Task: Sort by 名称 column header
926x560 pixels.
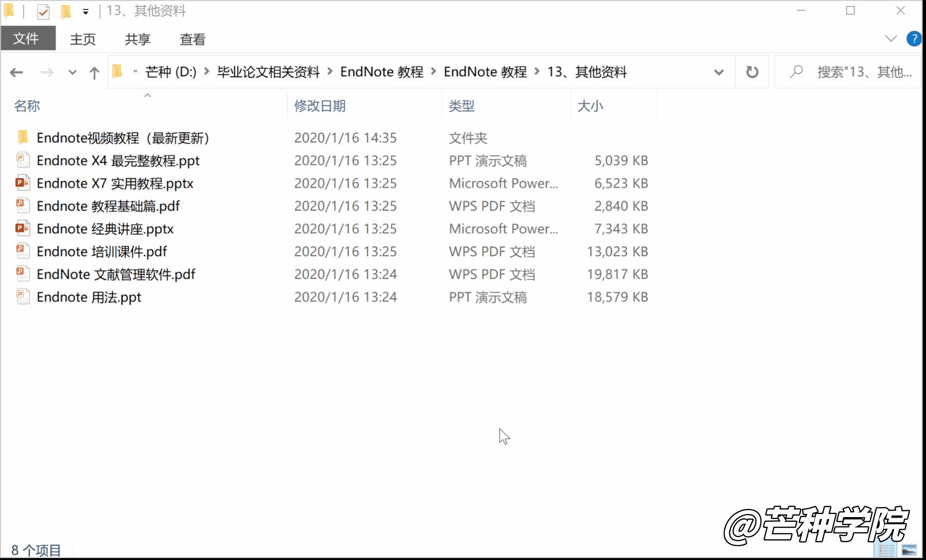Action: 27,106
